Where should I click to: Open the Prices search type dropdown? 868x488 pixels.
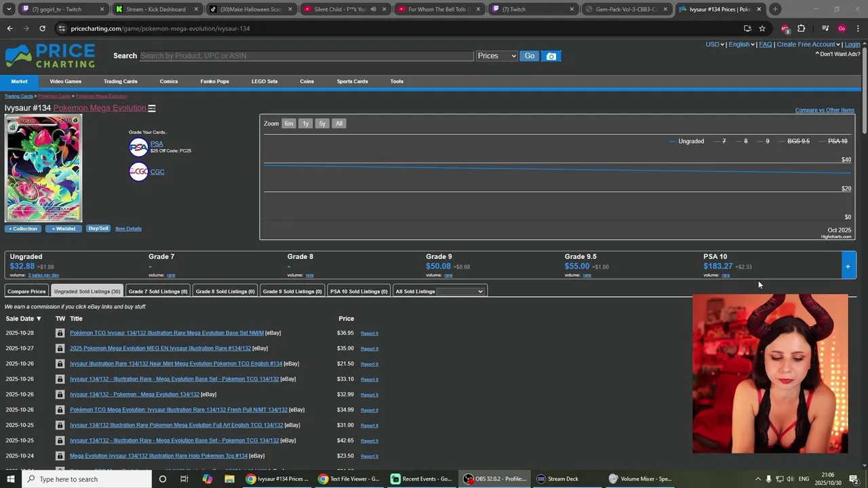(x=496, y=56)
